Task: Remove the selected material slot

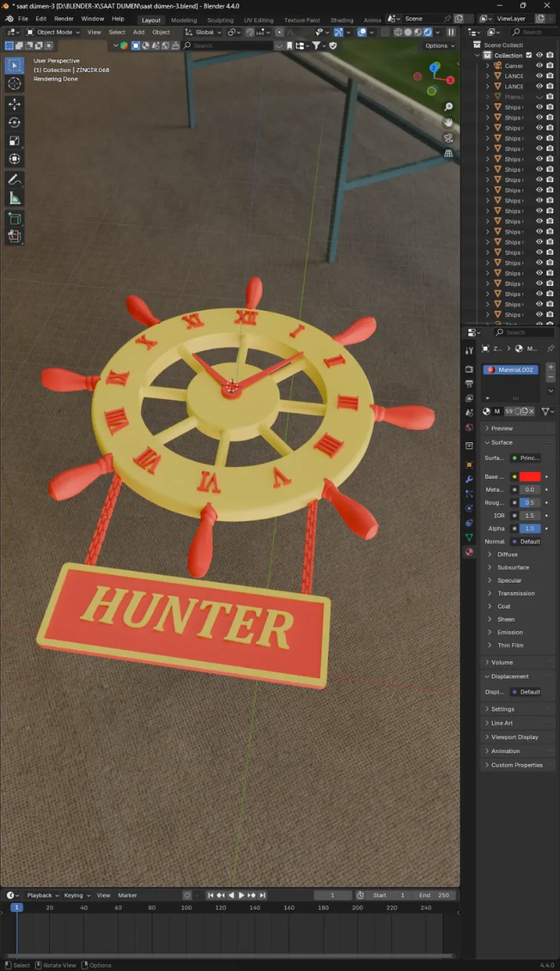Action: click(551, 376)
